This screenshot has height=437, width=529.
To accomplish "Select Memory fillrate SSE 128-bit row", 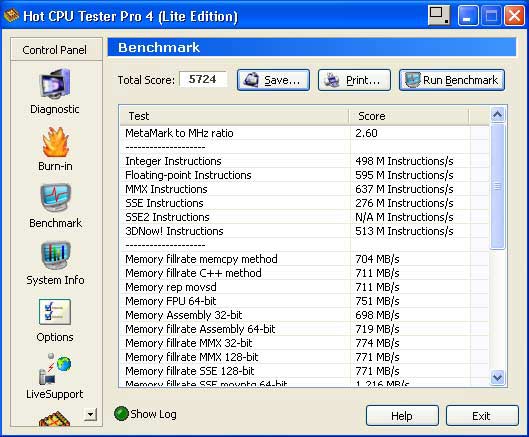I will point(304,371).
